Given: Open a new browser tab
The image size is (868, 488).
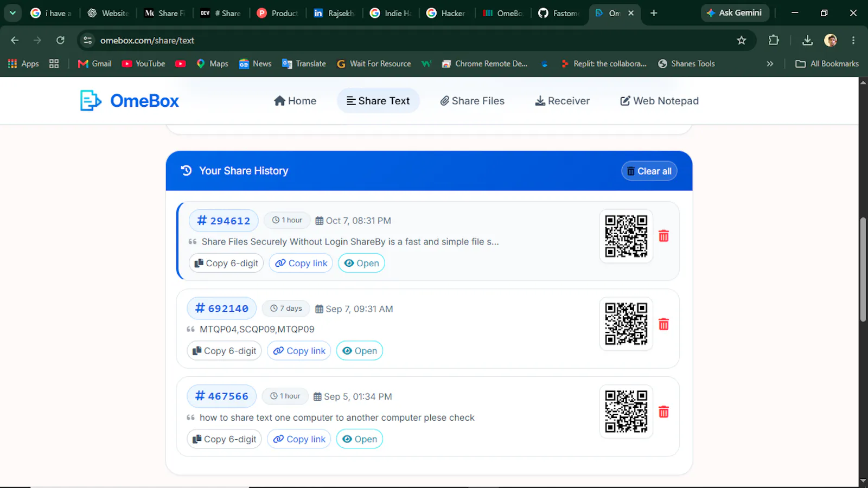Looking at the screenshot, I should (x=654, y=13).
